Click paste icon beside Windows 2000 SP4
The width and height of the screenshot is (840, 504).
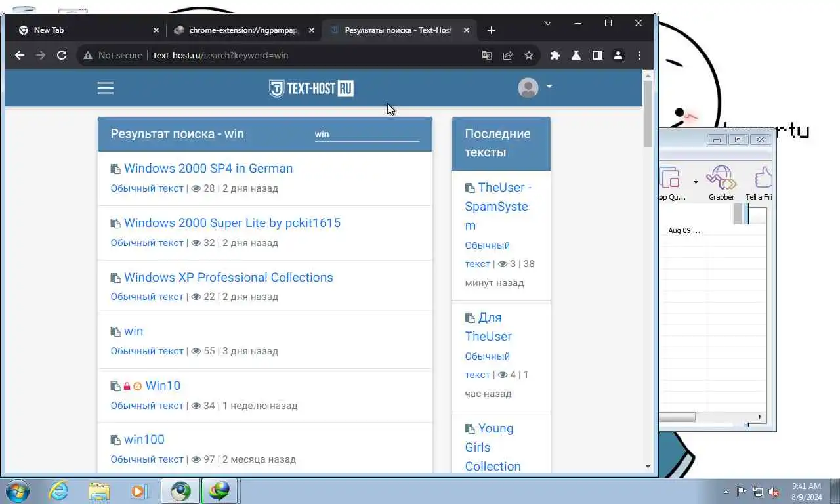pyautogui.click(x=115, y=169)
